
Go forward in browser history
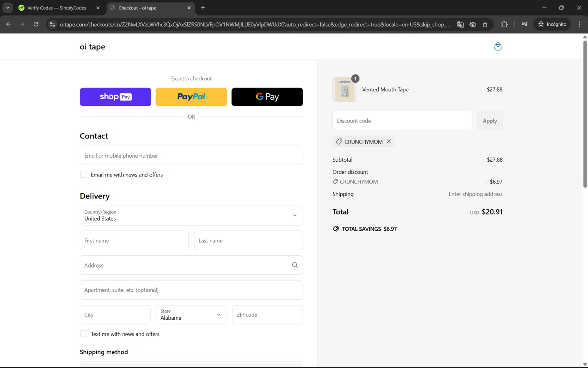tap(22, 24)
